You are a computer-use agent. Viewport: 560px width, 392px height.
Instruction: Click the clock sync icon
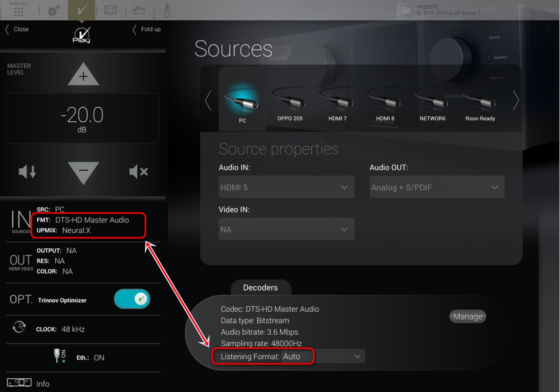(19, 327)
